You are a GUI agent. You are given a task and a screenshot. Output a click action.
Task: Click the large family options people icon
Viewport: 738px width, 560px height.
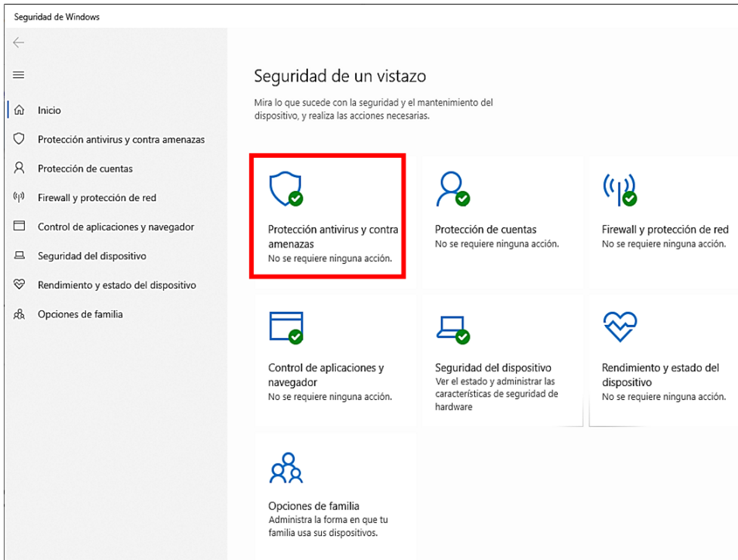point(286,468)
